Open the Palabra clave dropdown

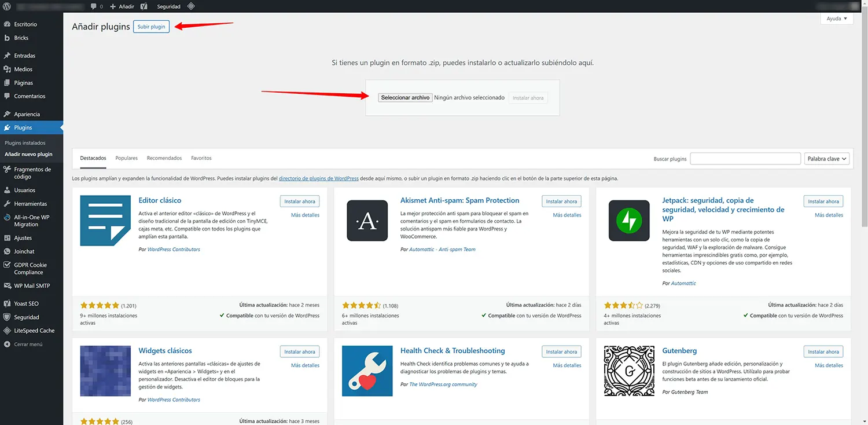coord(826,158)
